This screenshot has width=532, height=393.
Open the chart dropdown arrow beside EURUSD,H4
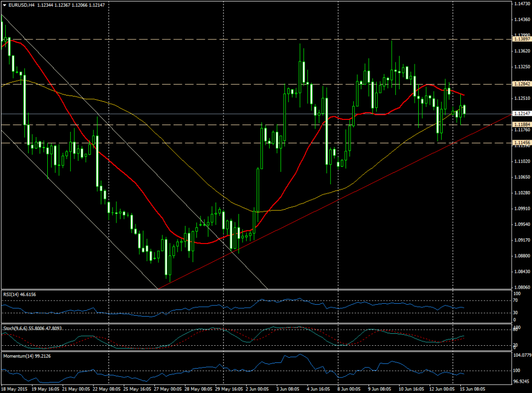click(x=5, y=5)
